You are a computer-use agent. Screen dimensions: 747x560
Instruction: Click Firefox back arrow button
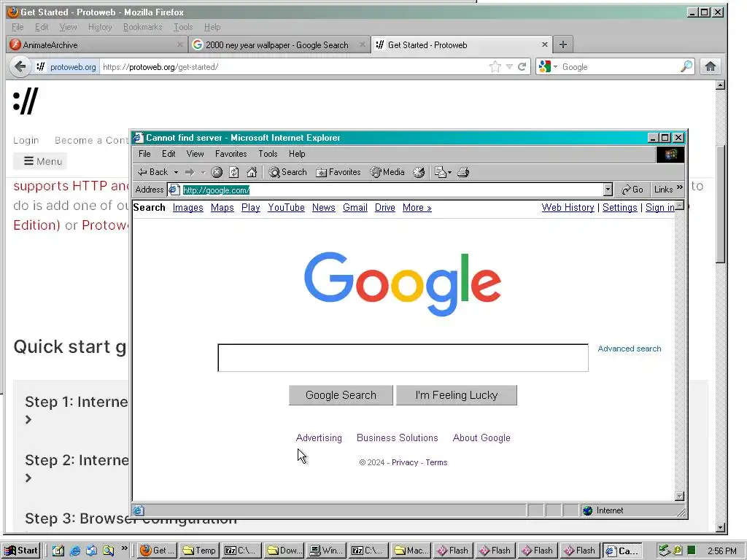(x=20, y=66)
